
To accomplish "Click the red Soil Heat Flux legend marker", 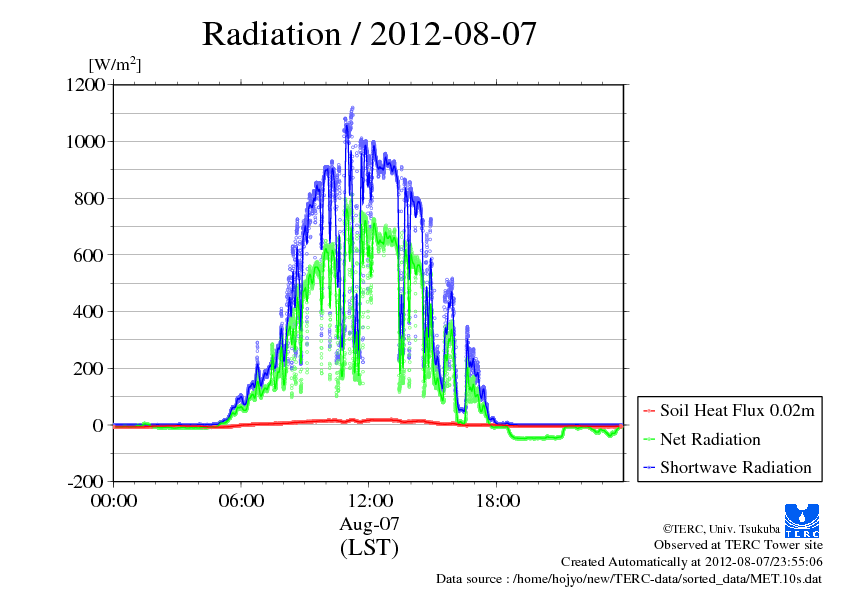I will [x=649, y=411].
